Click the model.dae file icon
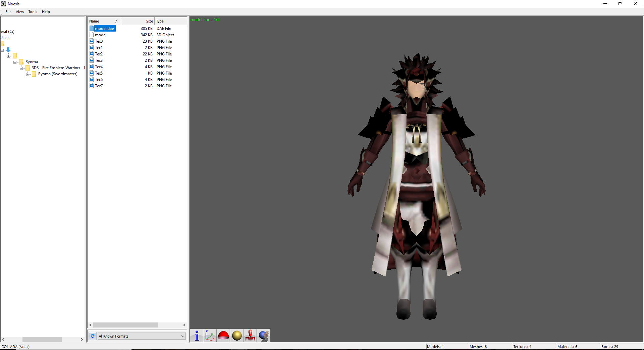 point(92,29)
